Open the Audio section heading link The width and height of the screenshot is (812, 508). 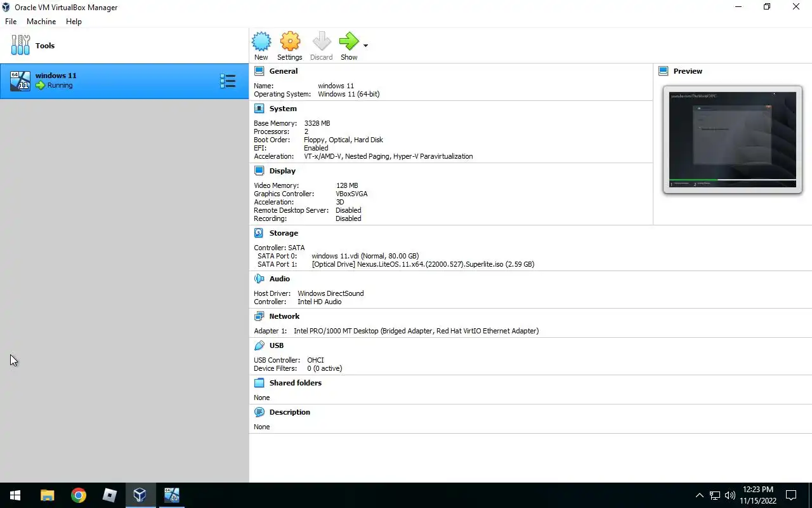[280, 279]
